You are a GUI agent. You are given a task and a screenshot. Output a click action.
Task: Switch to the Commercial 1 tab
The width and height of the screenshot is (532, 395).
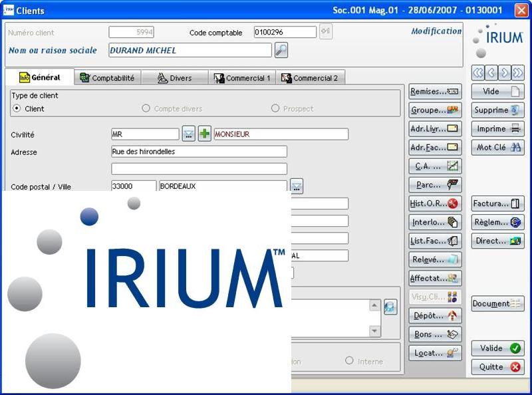click(242, 78)
